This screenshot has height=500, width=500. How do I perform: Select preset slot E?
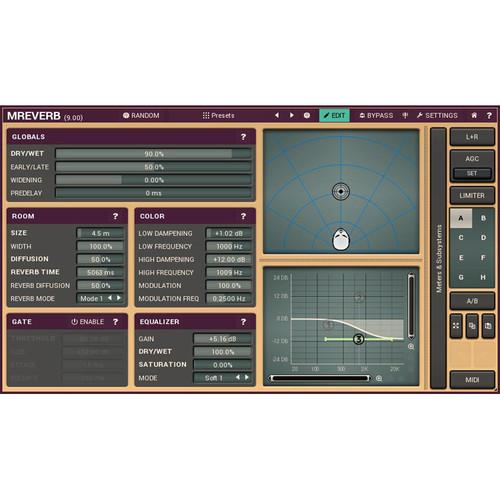pyautogui.click(x=461, y=258)
